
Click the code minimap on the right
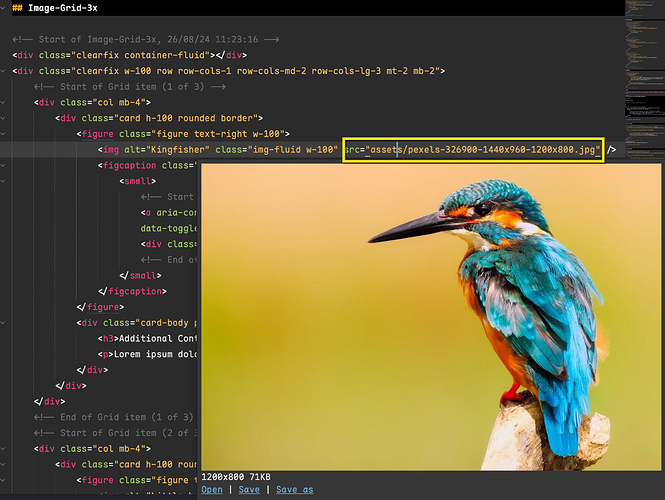point(643,80)
